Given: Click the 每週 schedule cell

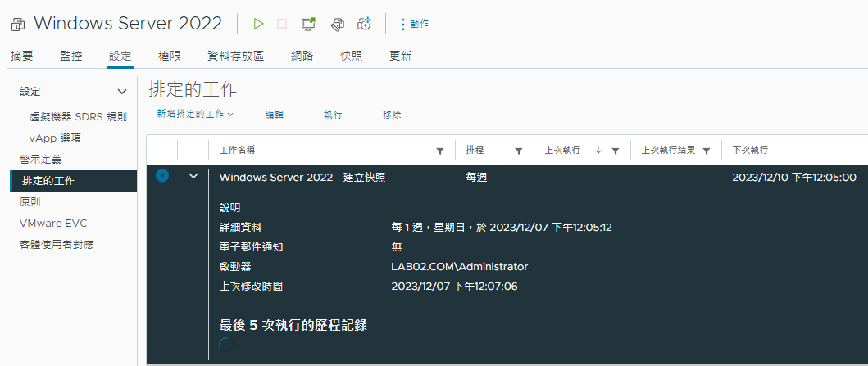Looking at the screenshot, I should (x=477, y=178).
